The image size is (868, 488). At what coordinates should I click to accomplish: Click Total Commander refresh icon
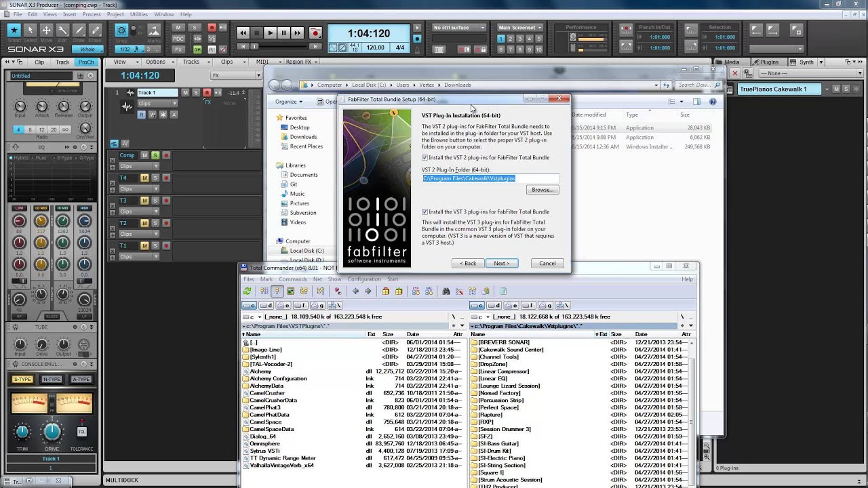(x=248, y=291)
